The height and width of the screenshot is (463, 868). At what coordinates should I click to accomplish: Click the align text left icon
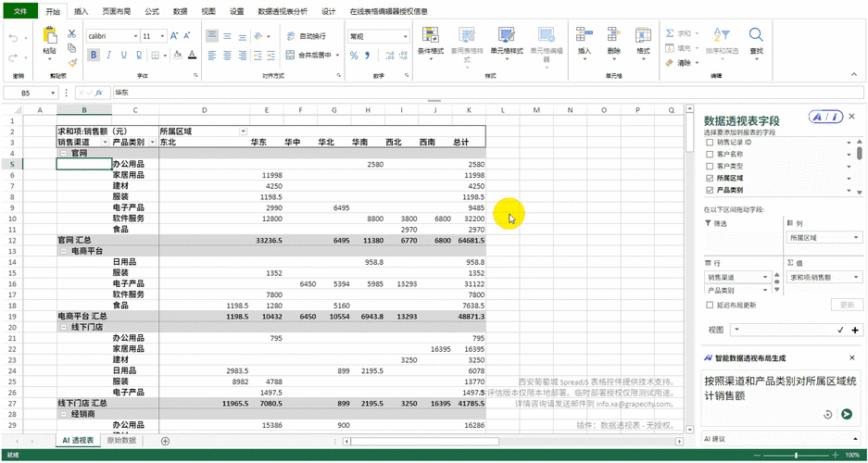(x=212, y=56)
